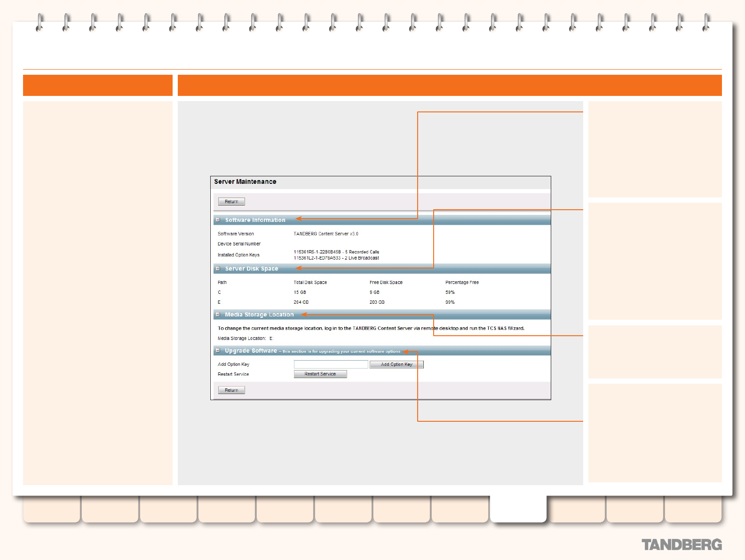The height and width of the screenshot is (560, 745).
Task: Click the 'Media Storage Location: E:' line
Action: (x=246, y=339)
